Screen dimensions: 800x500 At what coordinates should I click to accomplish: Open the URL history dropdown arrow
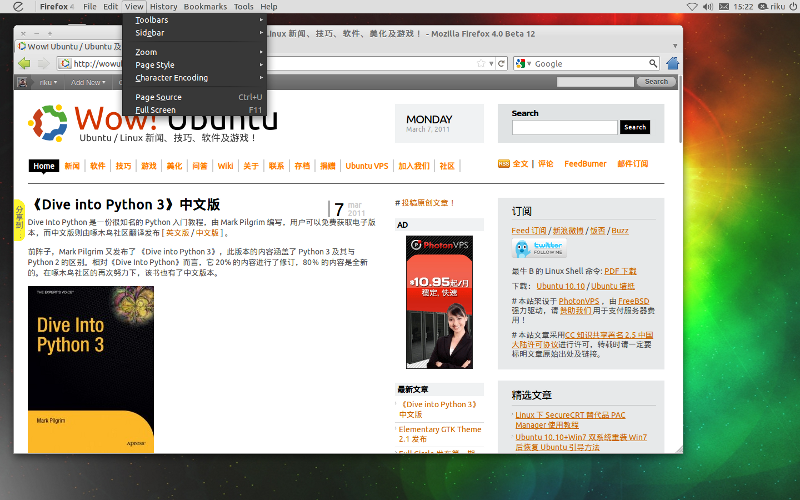click(x=491, y=63)
